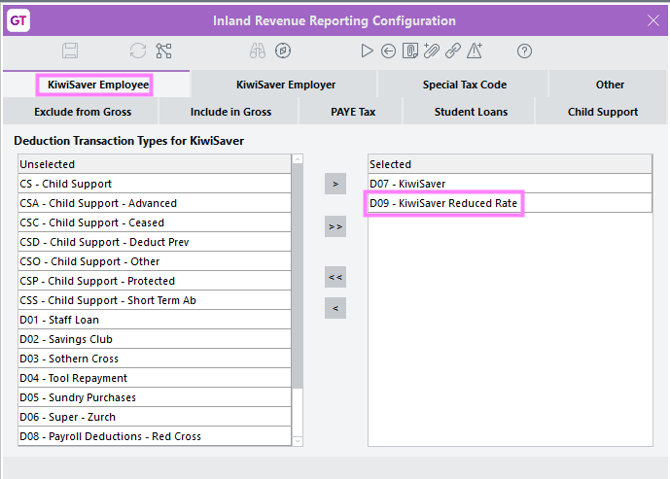Open the PAYE Tax tab

pyautogui.click(x=353, y=112)
